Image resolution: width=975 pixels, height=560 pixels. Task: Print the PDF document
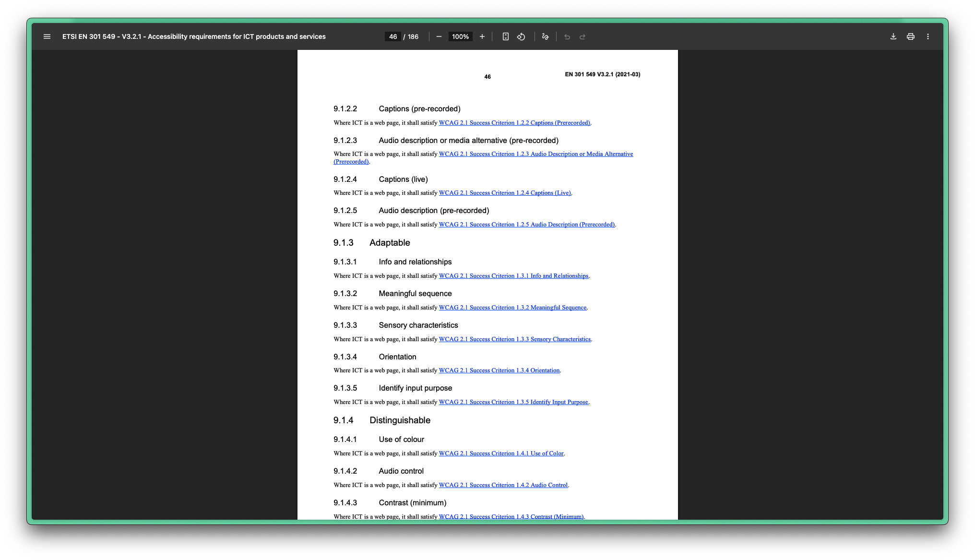pyautogui.click(x=911, y=36)
